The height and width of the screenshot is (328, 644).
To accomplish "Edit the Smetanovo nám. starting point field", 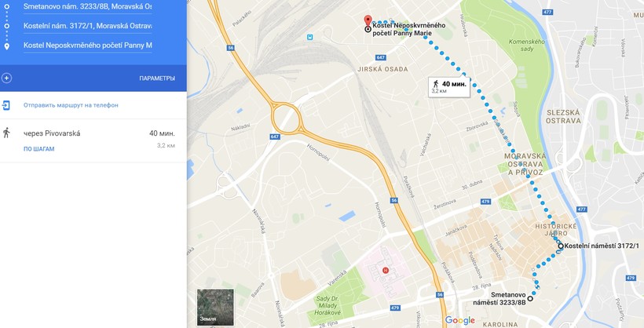I will point(87,6).
